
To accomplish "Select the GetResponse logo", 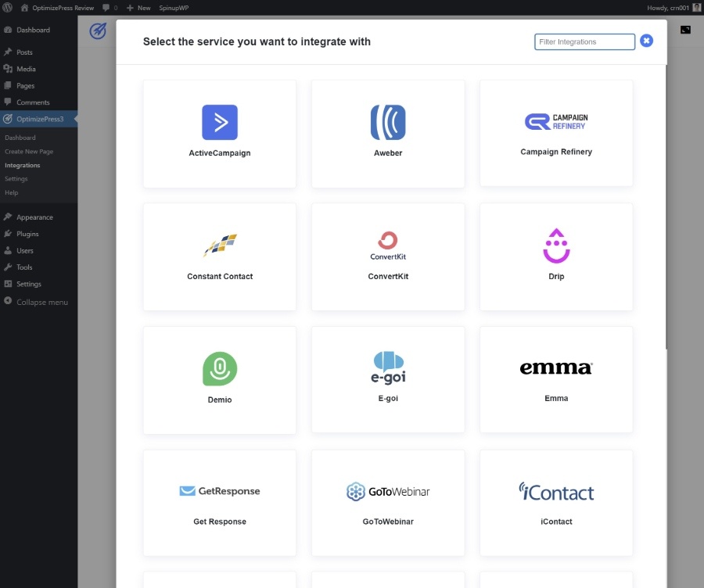I will click(x=220, y=491).
